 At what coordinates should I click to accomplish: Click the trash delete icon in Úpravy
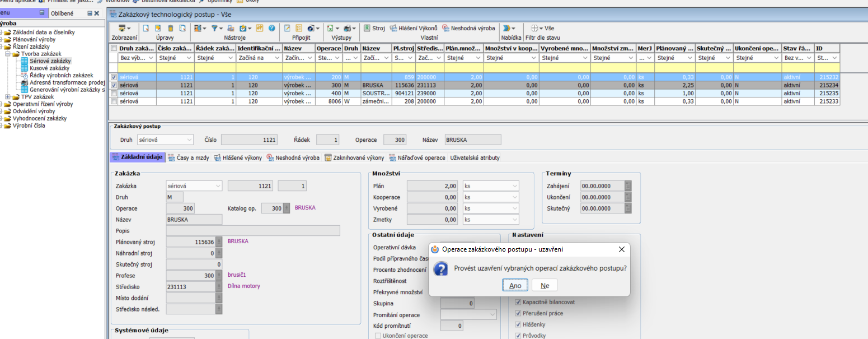(170, 28)
